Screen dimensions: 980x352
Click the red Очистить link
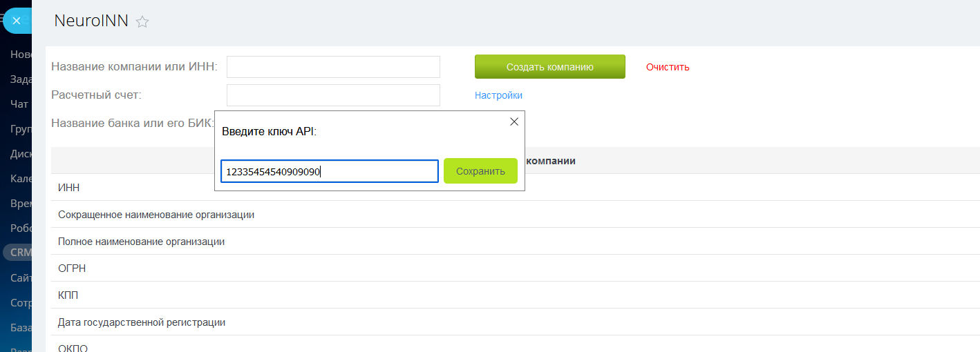tap(668, 67)
